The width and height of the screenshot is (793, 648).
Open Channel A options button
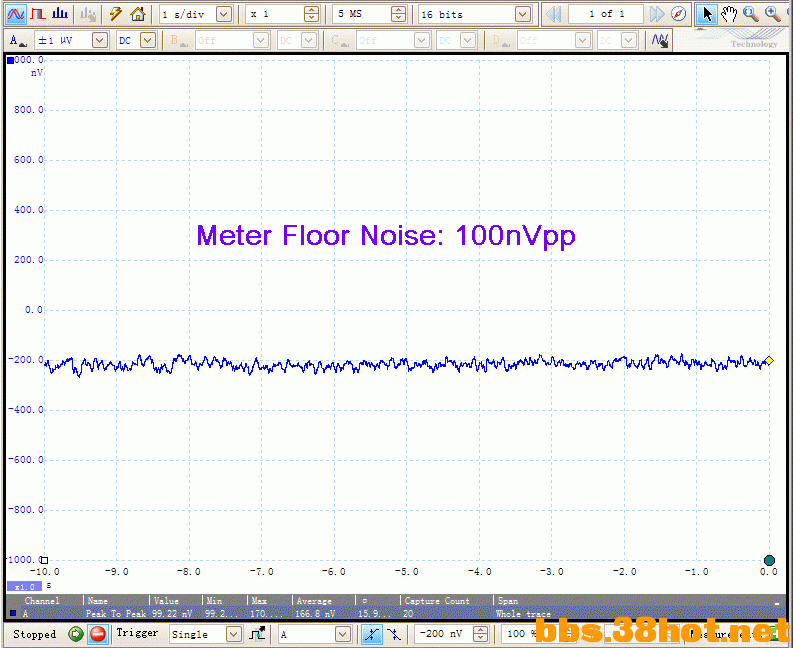point(18,40)
